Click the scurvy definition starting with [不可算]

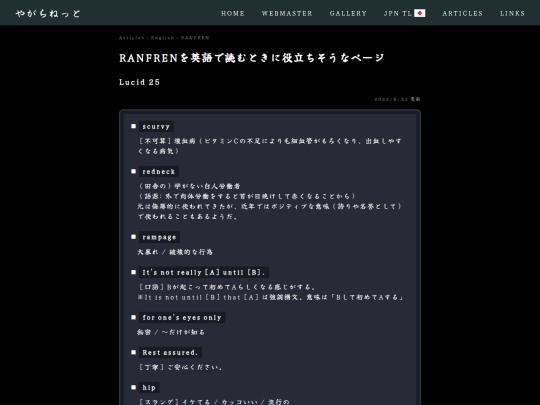click(x=270, y=146)
